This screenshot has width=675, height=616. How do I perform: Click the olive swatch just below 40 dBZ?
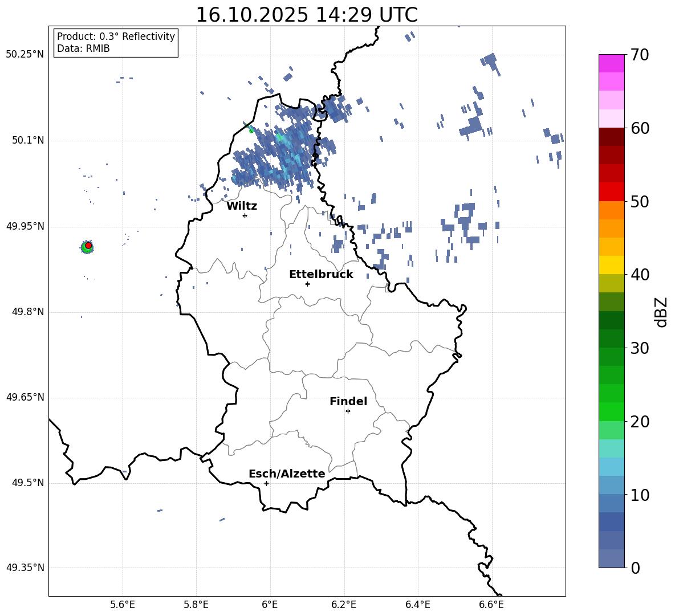pyautogui.click(x=612, y=283)
